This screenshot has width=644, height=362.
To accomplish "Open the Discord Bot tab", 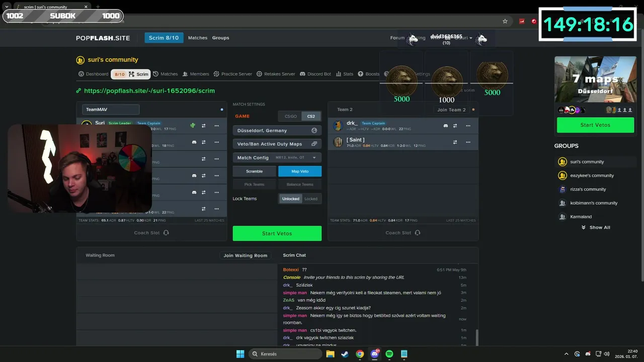I will point(315,74).
